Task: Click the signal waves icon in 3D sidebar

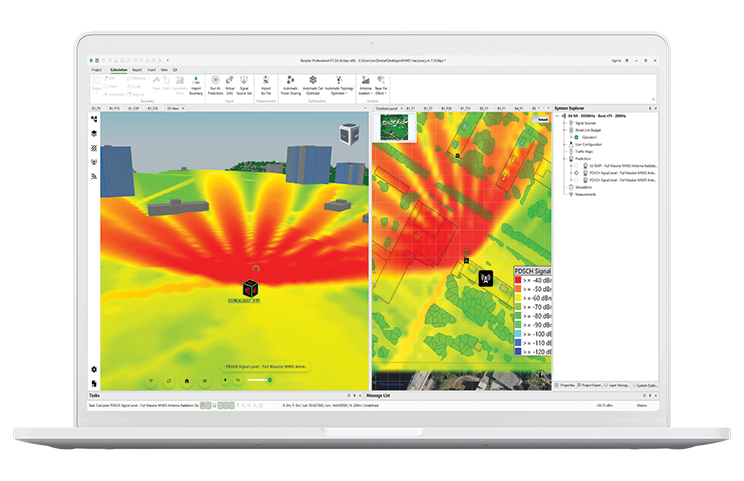Action: [94, 176]
